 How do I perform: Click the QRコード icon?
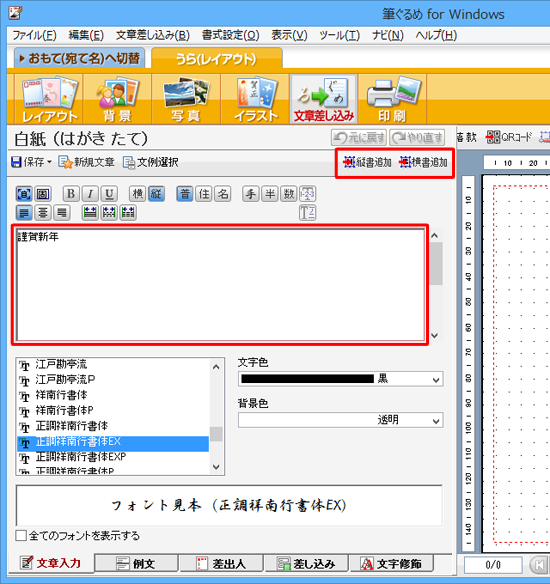click(x=509, y=137)
